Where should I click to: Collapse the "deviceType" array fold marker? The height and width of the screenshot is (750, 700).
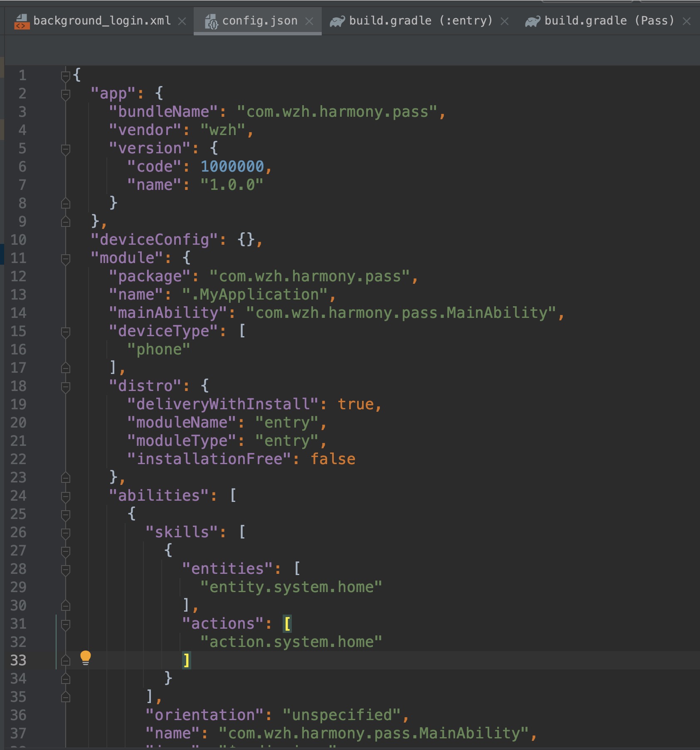click(65, 332)
